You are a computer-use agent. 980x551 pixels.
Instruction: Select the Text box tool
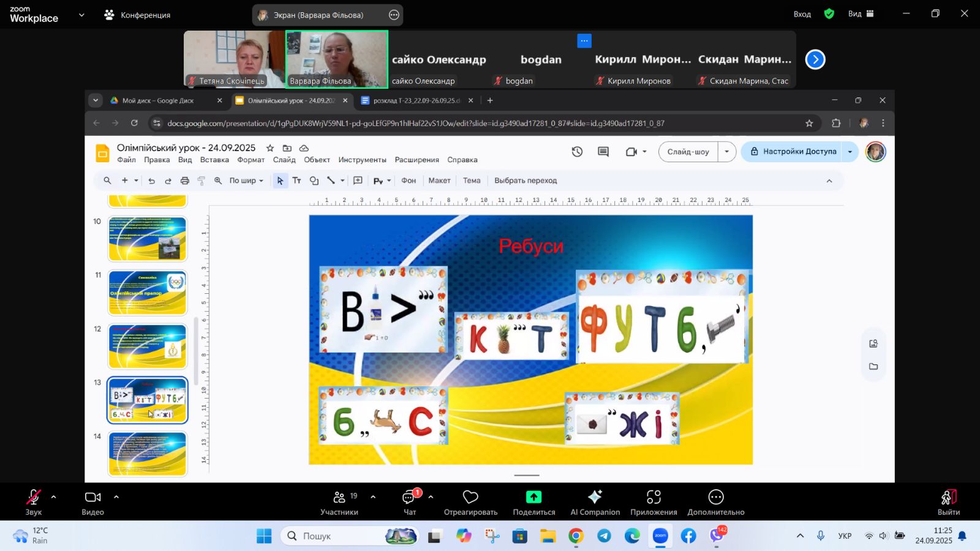click(x=297, y=181)
